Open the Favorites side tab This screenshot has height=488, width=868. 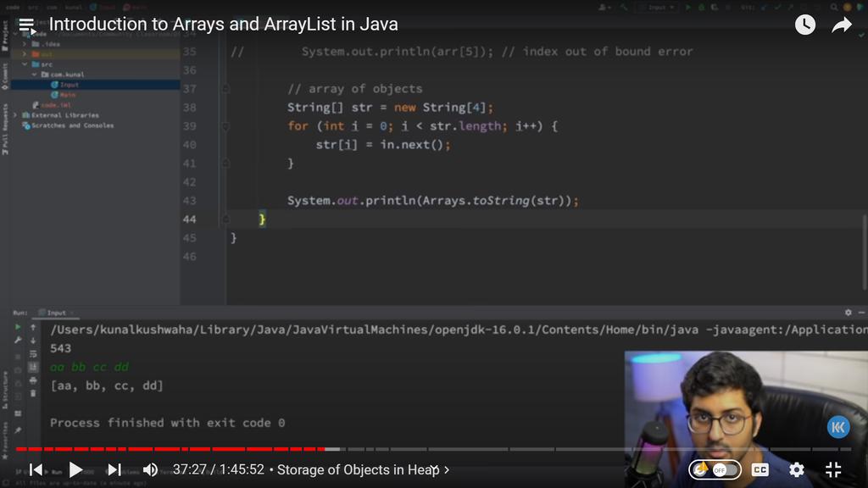click(5, 441)
